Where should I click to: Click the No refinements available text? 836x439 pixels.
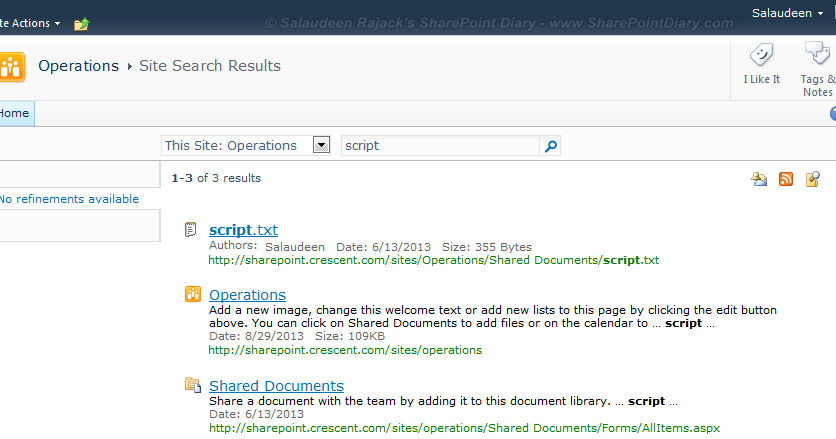tap(69, 199)
